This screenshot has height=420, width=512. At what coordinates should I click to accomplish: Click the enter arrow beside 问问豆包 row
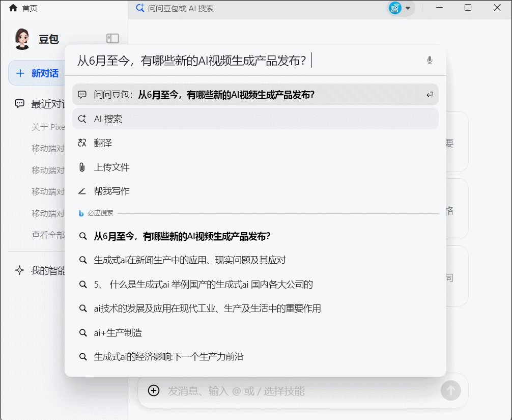[x=429, y=95]
